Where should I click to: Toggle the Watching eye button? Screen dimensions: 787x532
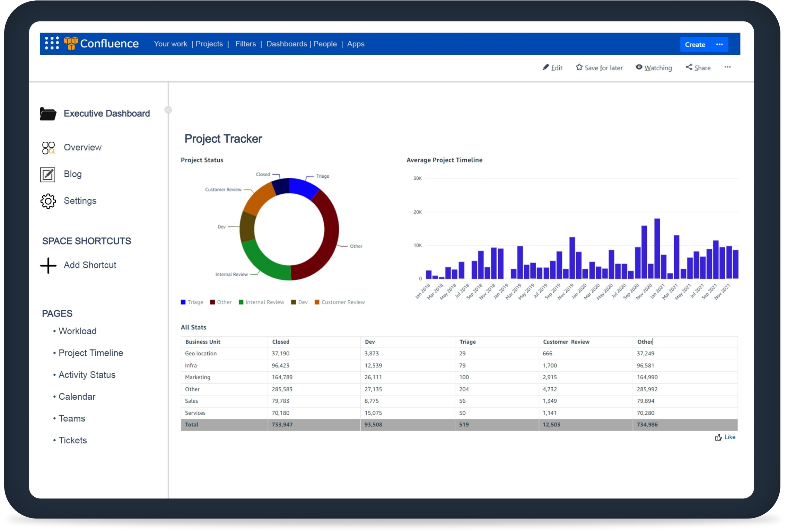click(x=639, y=67)
